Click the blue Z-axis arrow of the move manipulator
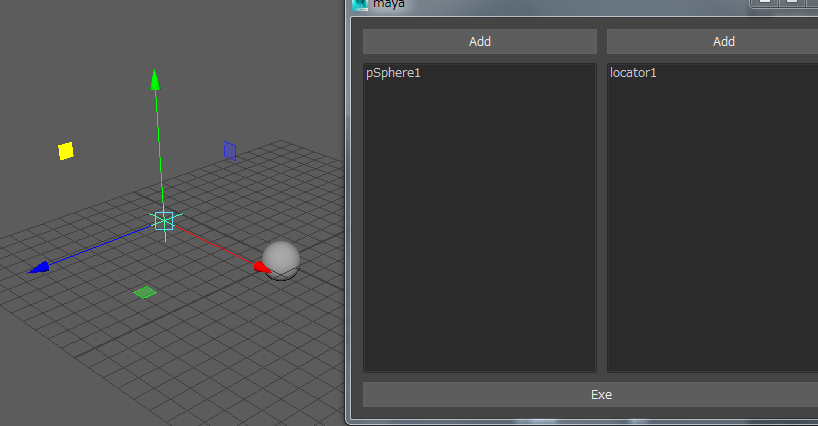Image resolution: width=818 pixels, height=426 pixels. click(x=39, y=268)
